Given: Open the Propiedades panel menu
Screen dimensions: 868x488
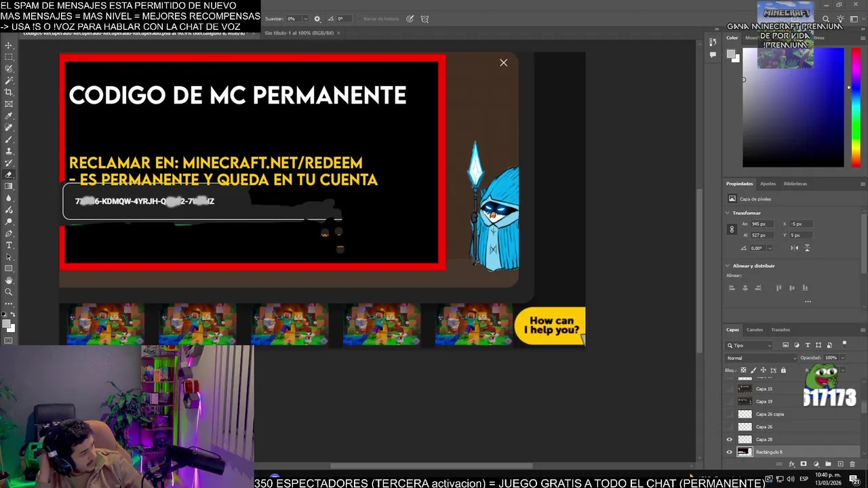Looking at the screenshot, I should 863,184.
